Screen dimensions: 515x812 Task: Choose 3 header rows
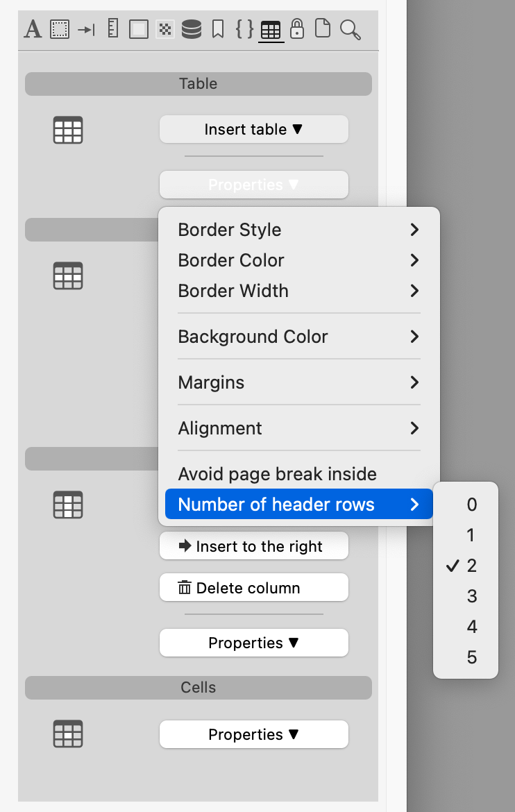(472, 596)
